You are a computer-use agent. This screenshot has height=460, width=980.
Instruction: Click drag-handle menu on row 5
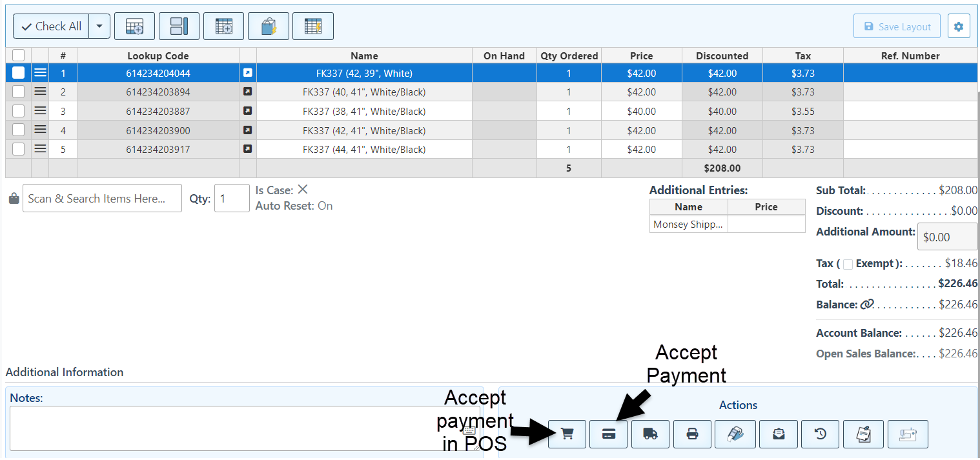[x=40, y=149]
